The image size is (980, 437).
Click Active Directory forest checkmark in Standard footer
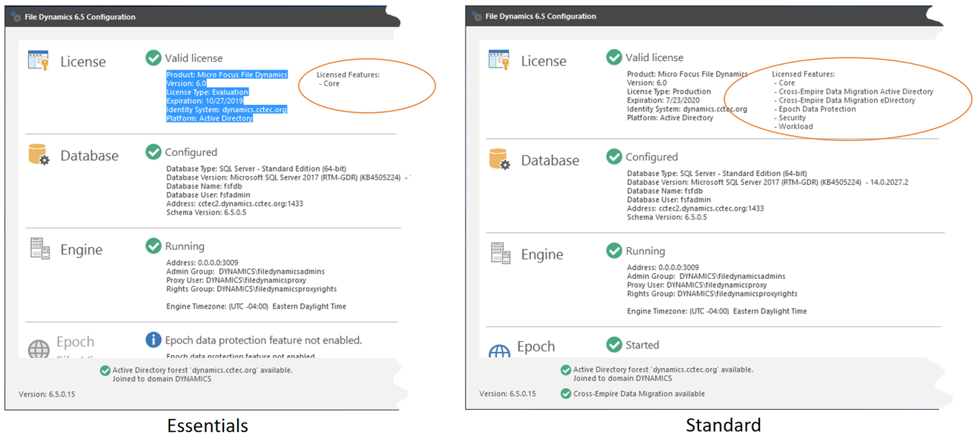[565, 369]
